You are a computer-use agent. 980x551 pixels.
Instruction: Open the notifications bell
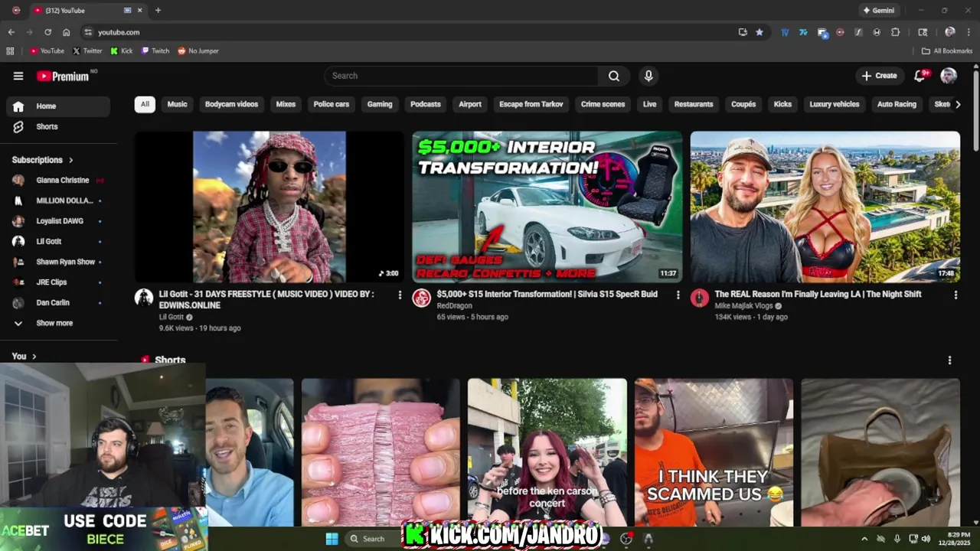coord(921,76)
